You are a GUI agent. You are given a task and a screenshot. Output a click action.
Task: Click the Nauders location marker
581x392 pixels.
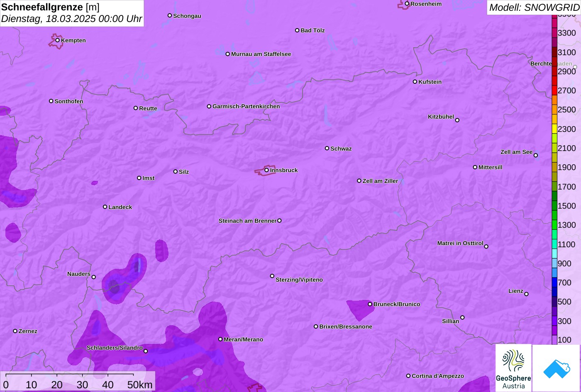coord(94,277)
